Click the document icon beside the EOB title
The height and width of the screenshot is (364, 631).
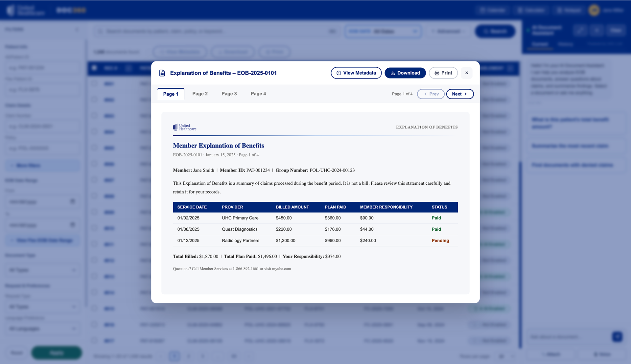click(162, 73)
